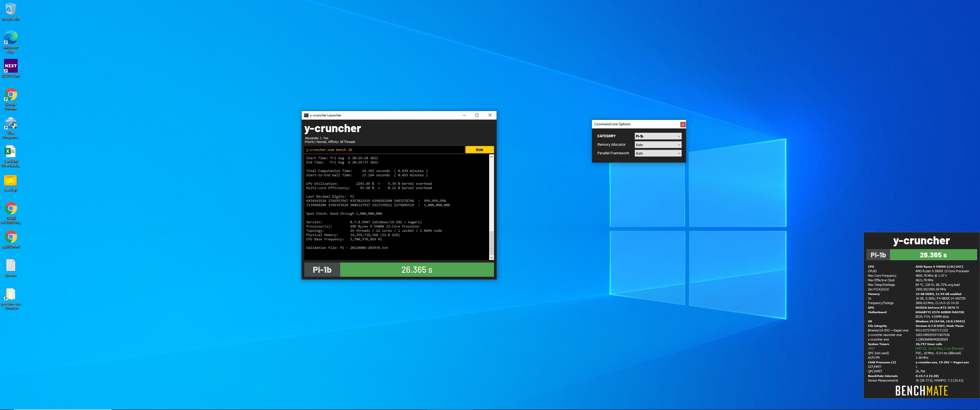Click the y-cruncher Launcher title bar icon

coord(306,115)
